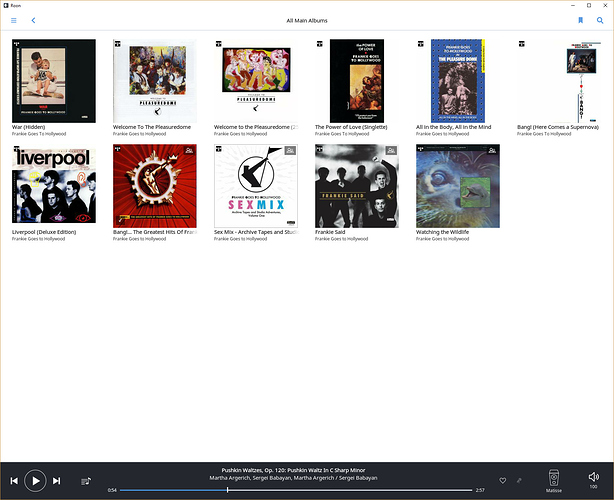This screenshot has height=500, width=614.
Task: Open the volume speaker control
Action: click(x=593, y=477)
